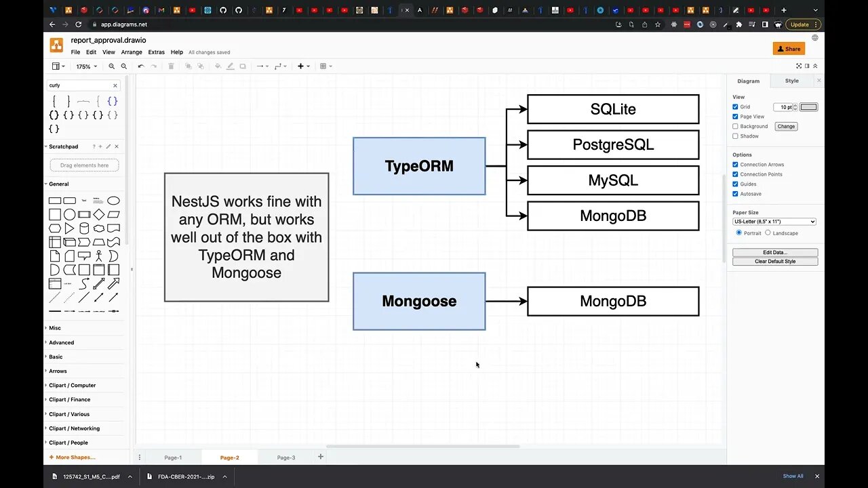Enable the Shadow checkbox
Viewport: 868px width, 488px height.
[x=735, y=136]
